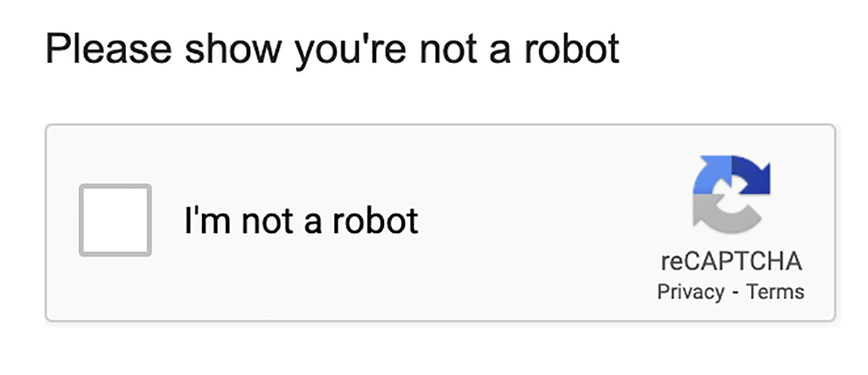Click the word "robot" beside the checkbox
This screenshot has width=868, height=375.
[x=375, y=220]
